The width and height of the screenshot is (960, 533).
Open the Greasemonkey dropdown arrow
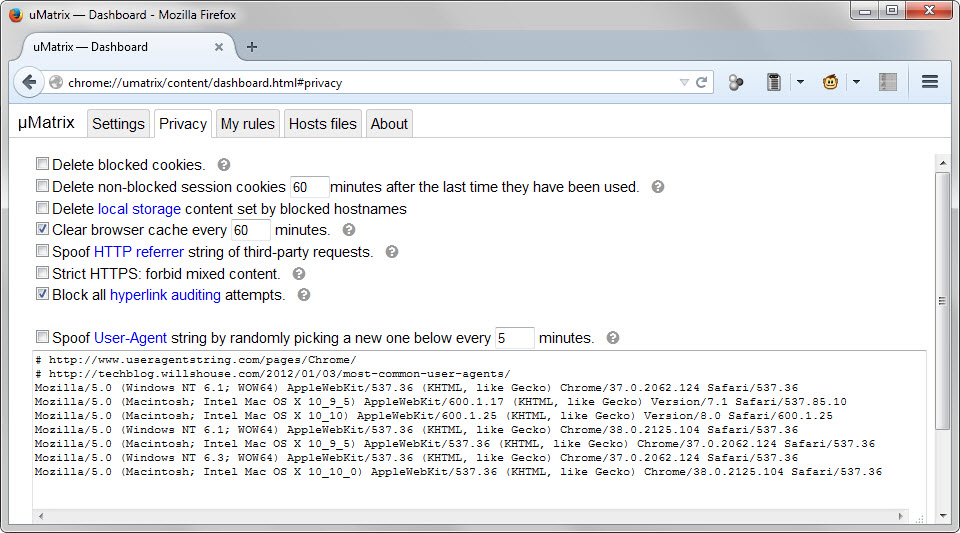pyautogui.click(x=856, y=82)
